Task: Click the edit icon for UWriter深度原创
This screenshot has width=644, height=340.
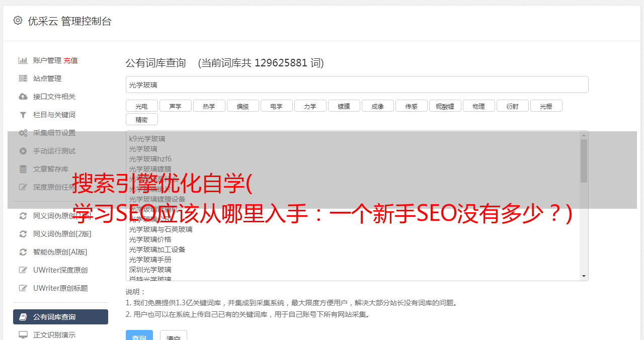Action: coord(23,270)
